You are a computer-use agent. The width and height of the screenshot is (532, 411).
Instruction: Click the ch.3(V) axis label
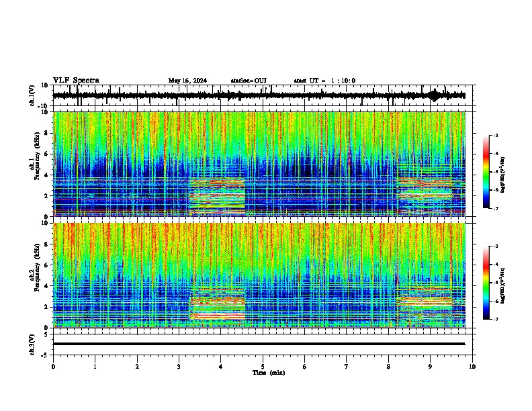(32, 345)
